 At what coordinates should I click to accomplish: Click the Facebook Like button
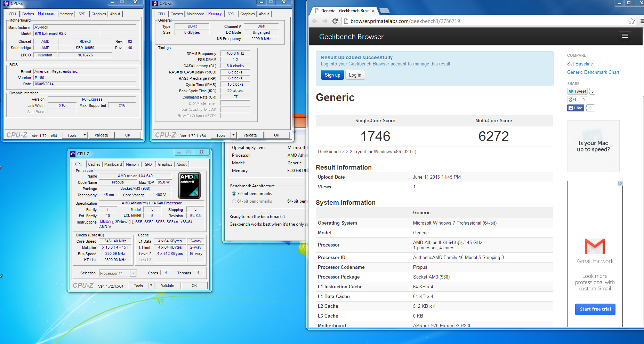tap(575, 108)
